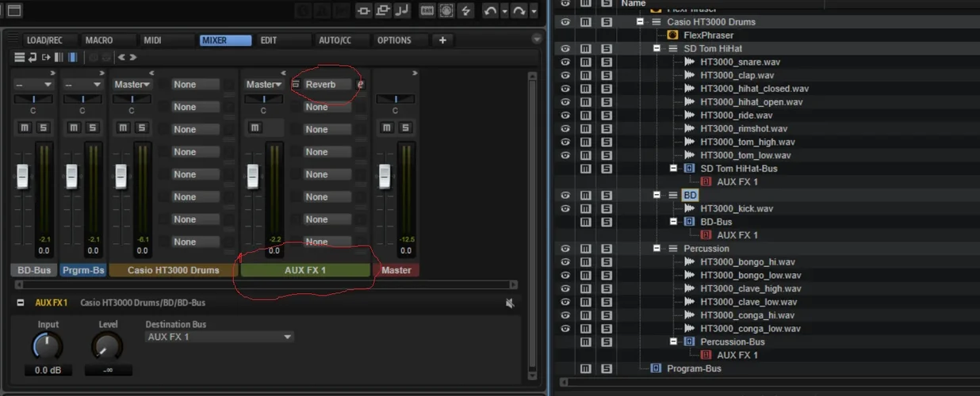Click the FlexPhraser icon under Casio HT3000 Drums
Image resolution: width=980 pixels, height=396 pixels.
coord(672,36)
